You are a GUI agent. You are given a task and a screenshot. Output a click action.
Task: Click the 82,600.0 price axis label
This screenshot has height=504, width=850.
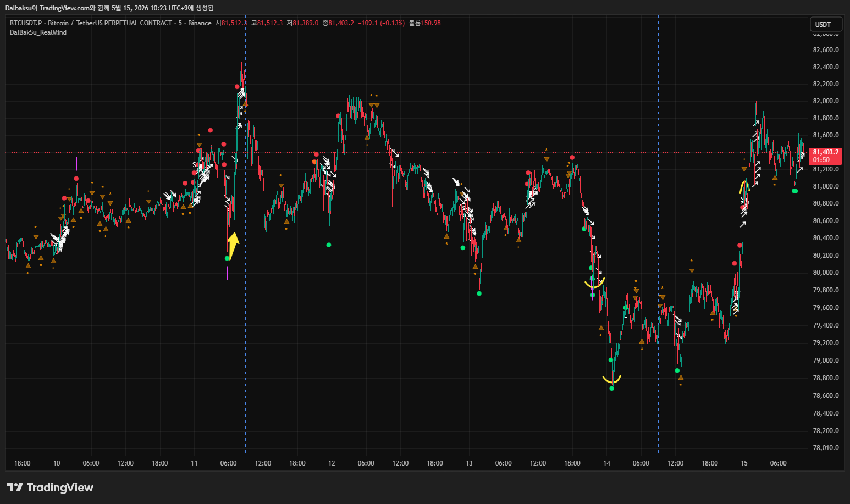[826, 50]
